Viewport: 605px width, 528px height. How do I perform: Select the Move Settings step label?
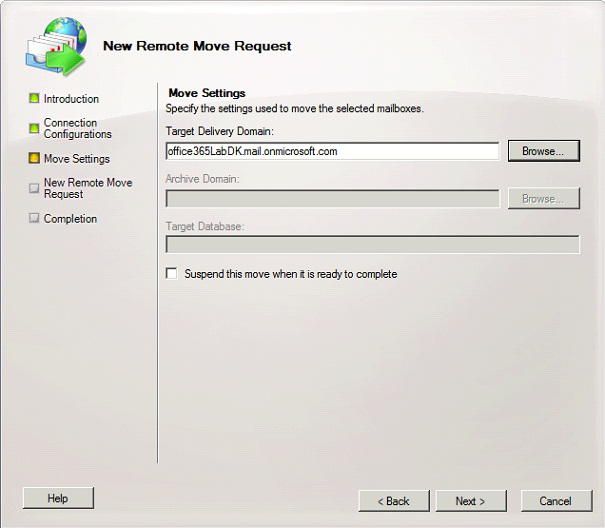click(77, 159)
